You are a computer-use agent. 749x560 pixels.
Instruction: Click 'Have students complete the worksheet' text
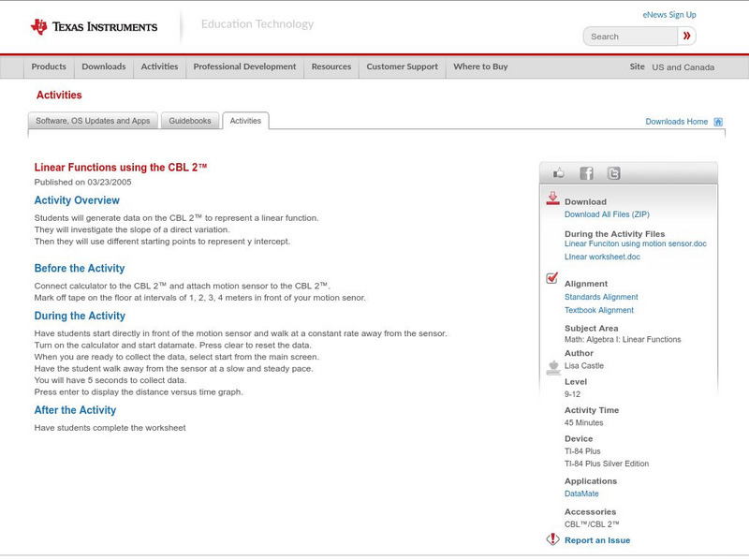coord(110,428)
